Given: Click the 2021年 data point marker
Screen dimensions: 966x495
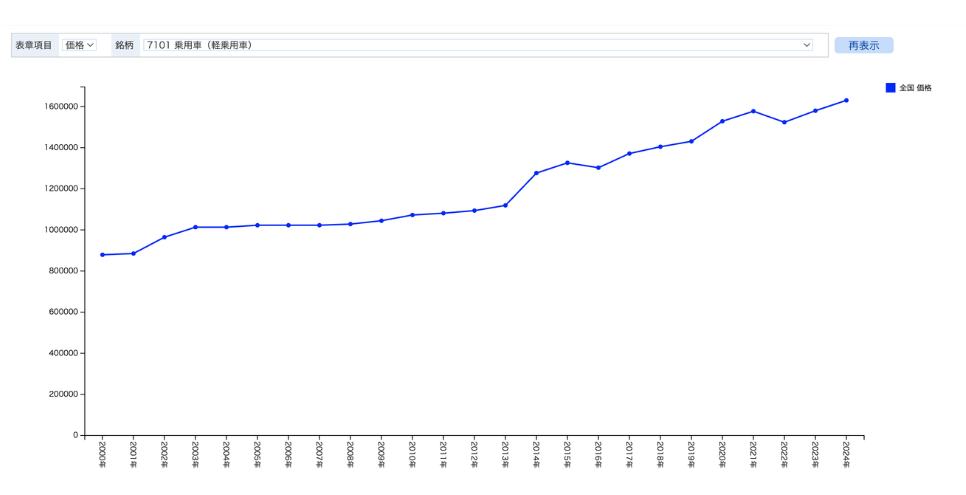Looking at the screenshot, I should coord(753,111).
